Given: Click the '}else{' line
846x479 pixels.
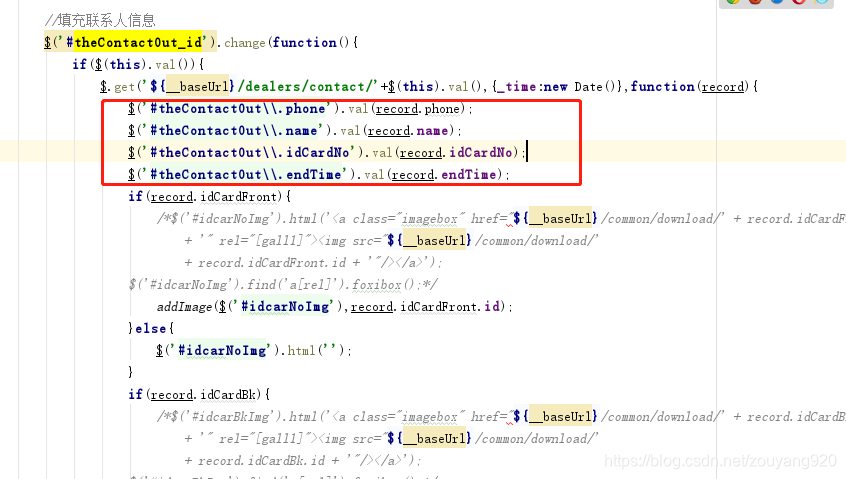Looking at the screenshot, I should click(x=151, y=329).
